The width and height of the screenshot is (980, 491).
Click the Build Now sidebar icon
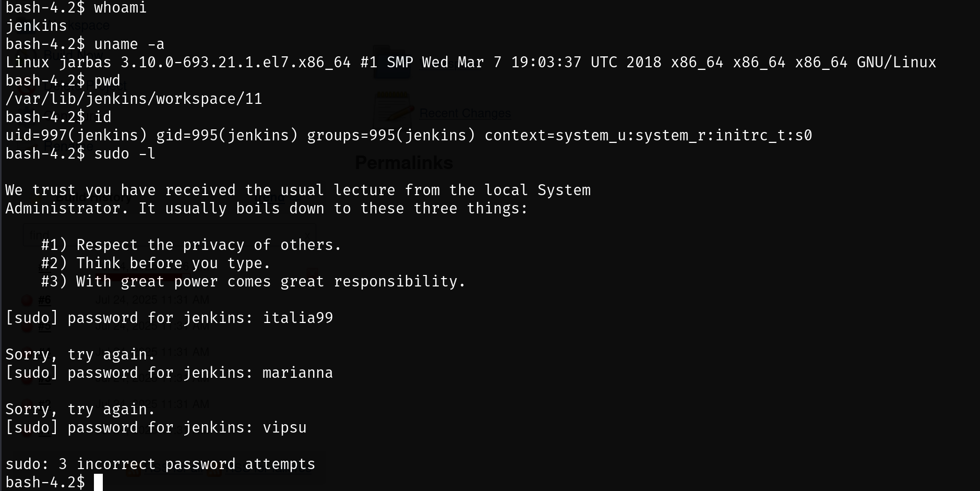(x=26, y=54)
